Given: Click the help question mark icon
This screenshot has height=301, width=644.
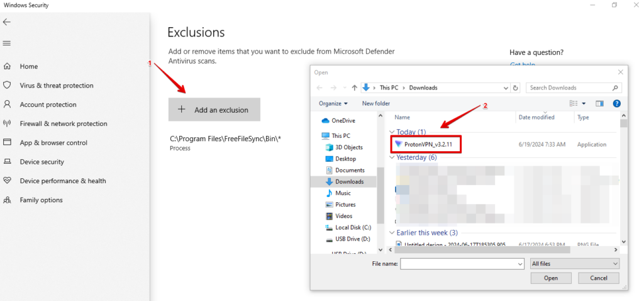Looking at the screenshot, I should coord(616,103).
